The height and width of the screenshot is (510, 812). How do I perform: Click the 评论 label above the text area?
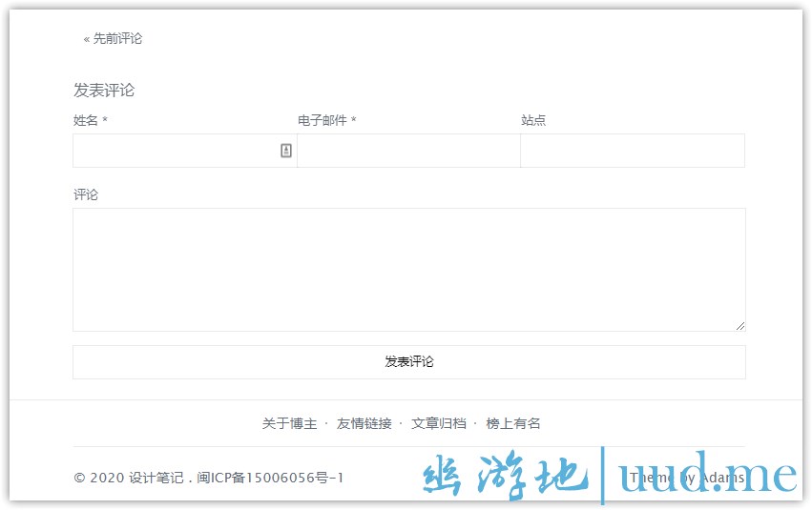tap(86, 194)
